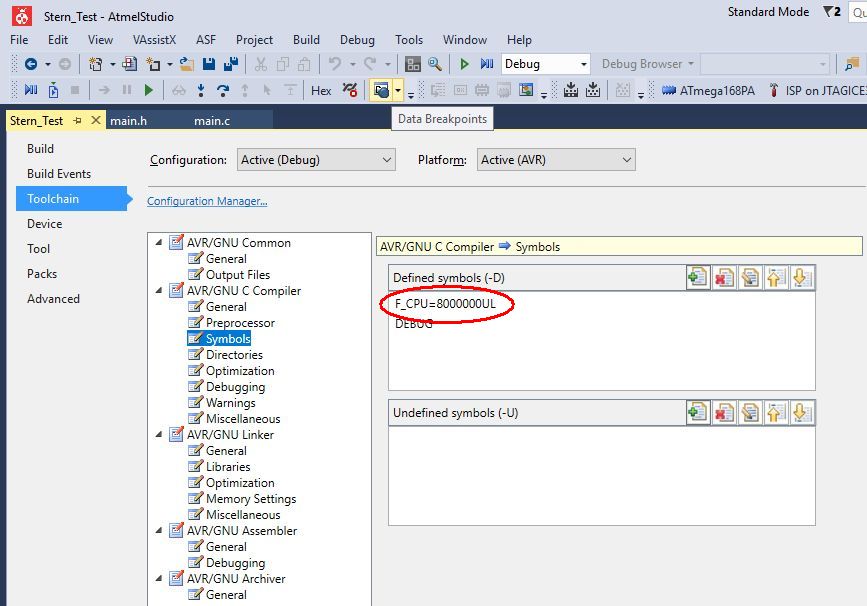
Task: Move Undefined symbol up
Action: (775, 412)
